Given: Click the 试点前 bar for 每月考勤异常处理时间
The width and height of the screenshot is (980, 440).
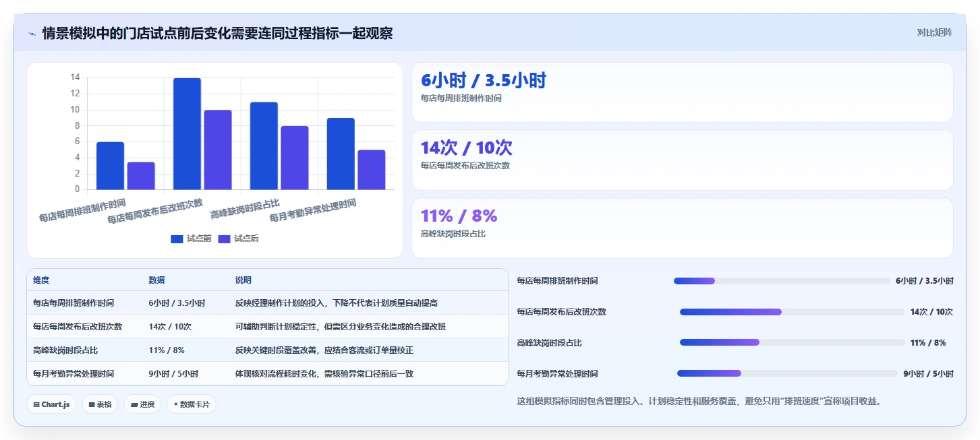Looking at the screenshot, I should click(x=341, y=154).
